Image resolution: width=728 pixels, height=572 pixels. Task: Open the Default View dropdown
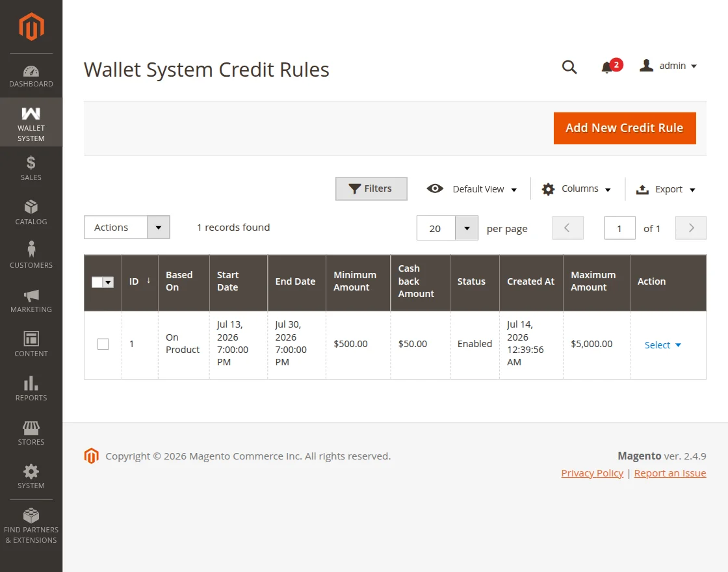coord(472,189)
